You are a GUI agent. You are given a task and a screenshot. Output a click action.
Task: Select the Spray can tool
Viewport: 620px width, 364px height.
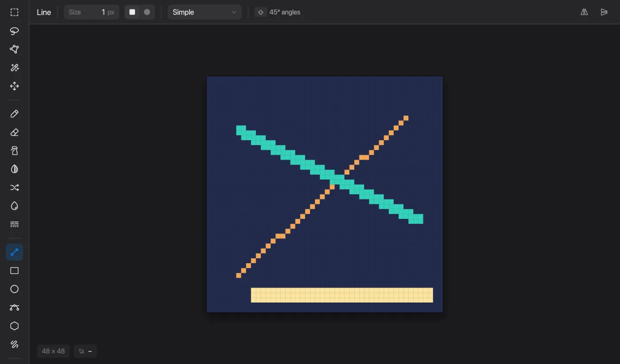[14, 151]
